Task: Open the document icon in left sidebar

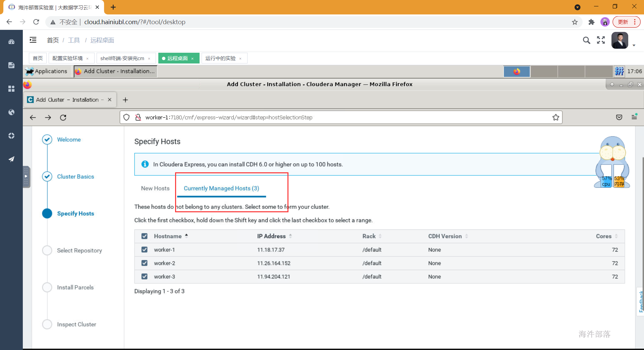Action: (11, 65)
